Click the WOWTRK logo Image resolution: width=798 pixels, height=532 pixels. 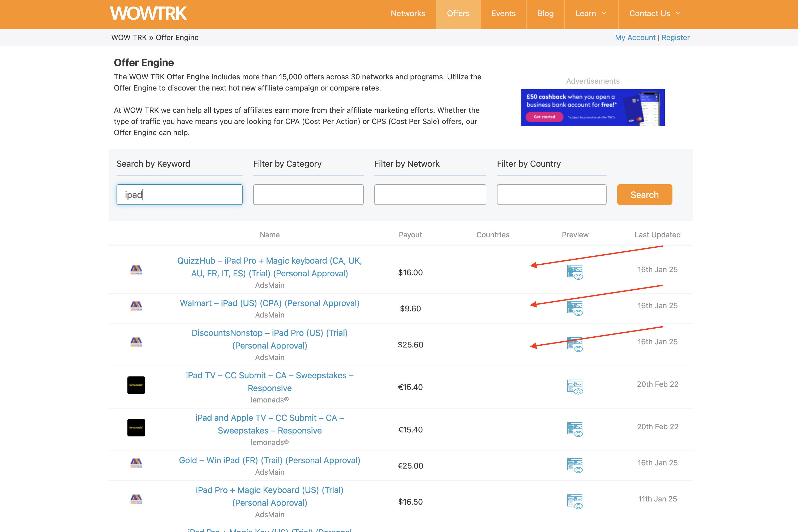tap(148, 14)
